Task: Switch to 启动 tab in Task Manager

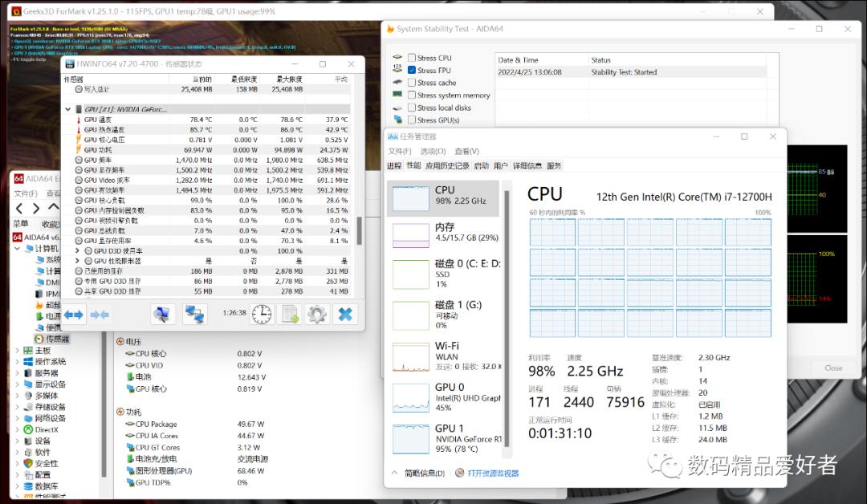Action: (x=482, y=166)
